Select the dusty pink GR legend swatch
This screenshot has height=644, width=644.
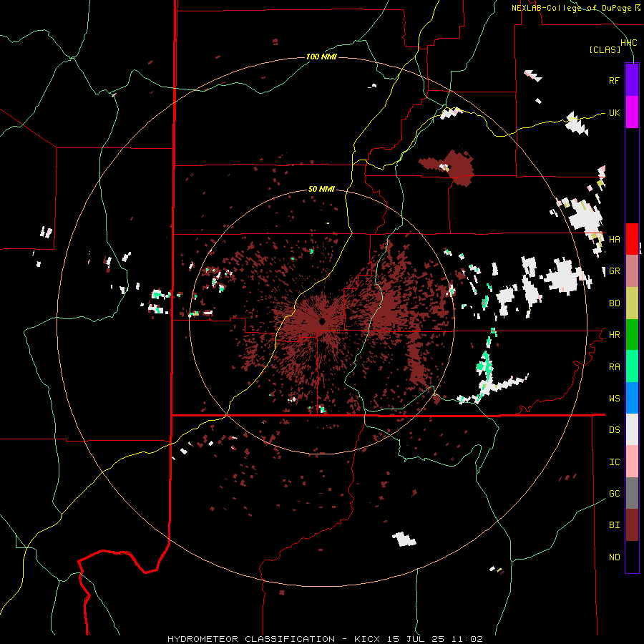tap(632, 271)
